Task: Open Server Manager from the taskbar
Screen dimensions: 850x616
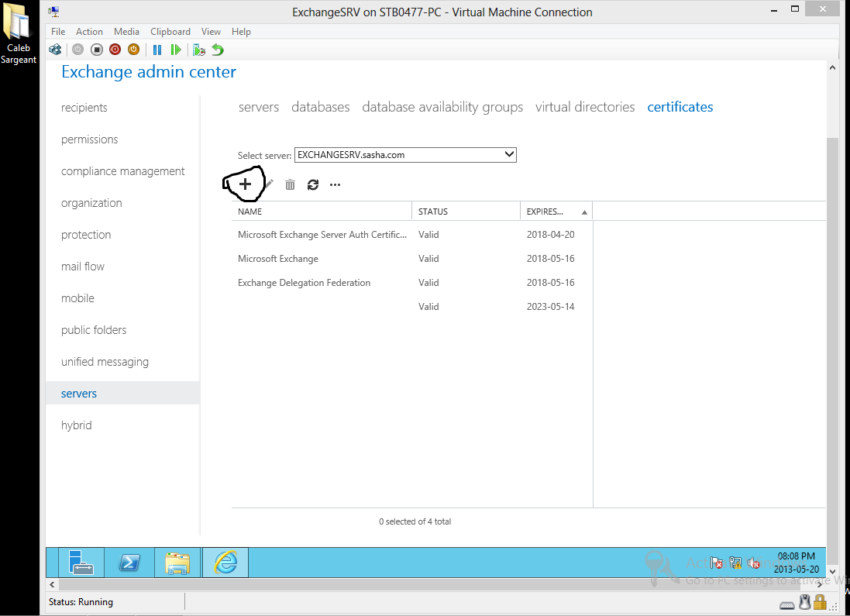Action: (x=81, y=563)
